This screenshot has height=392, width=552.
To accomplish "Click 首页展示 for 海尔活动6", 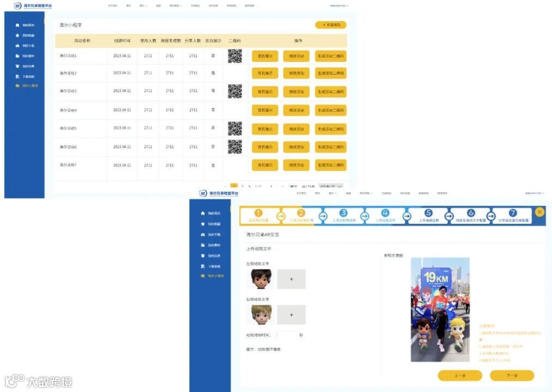I will click(265, 147).
